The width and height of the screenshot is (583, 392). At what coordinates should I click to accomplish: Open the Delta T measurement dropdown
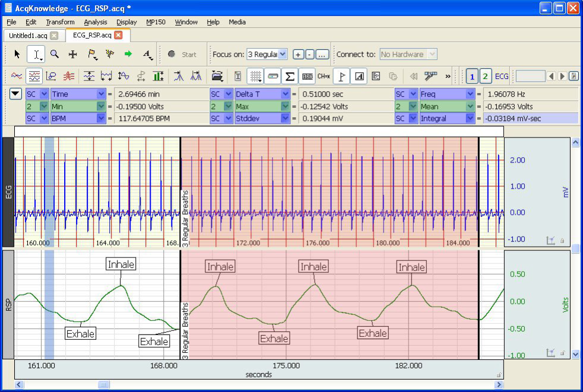[286, 94]
